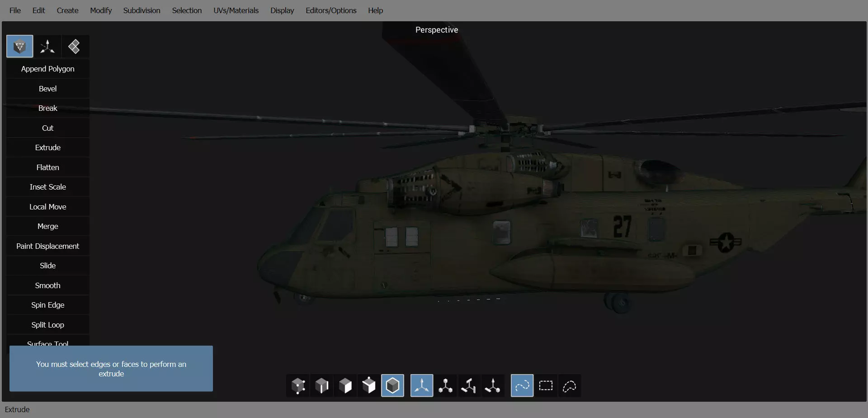This screenshot has height=418, width=868.
Task: Select the polygon tools panel cube icon
Action: point(19,46)
